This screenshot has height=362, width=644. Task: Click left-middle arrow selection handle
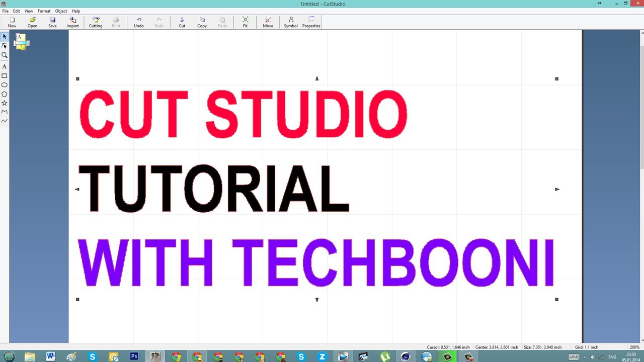click(77, 190)
